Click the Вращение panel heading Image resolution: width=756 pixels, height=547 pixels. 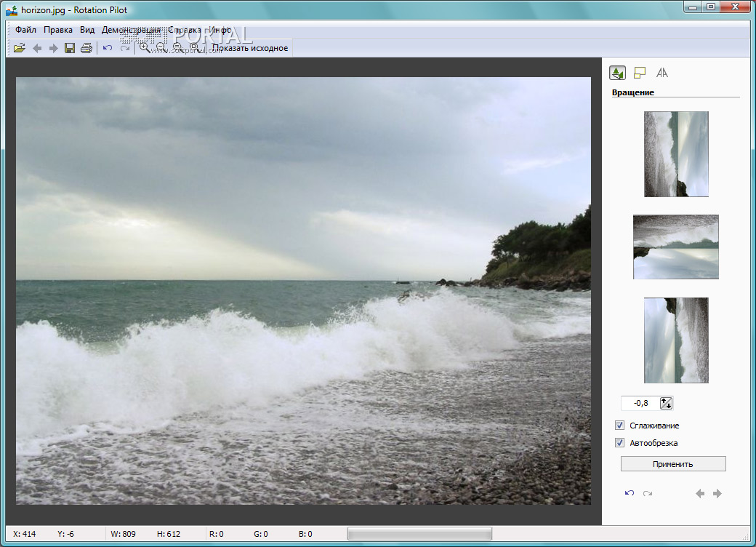click(633, 92)
